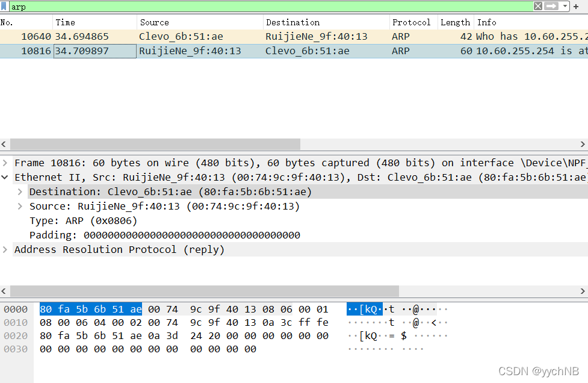Expand the Source RuijieNe_9f:40:13 node
Viewport: 588px width, 383px height.
(x=20, y=207)
